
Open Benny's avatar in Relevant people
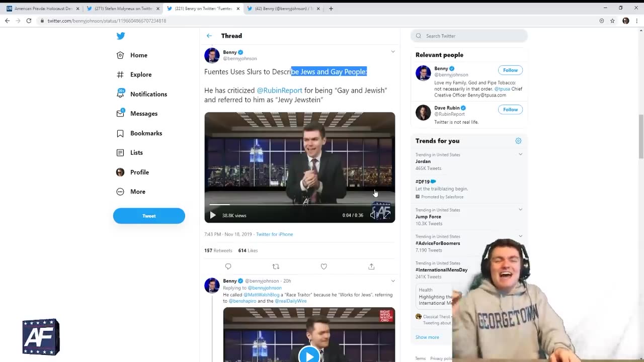[423, 73]
